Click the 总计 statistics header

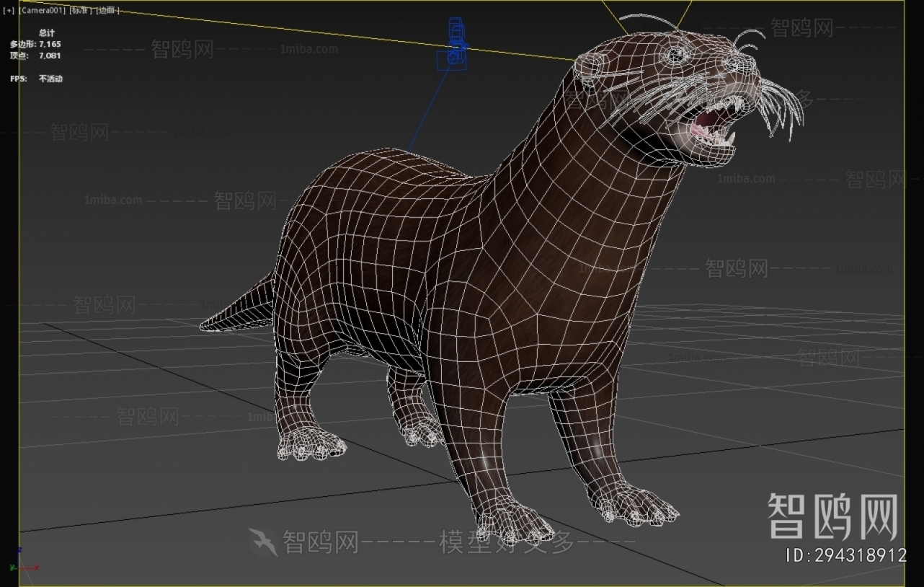click(47, 32)
